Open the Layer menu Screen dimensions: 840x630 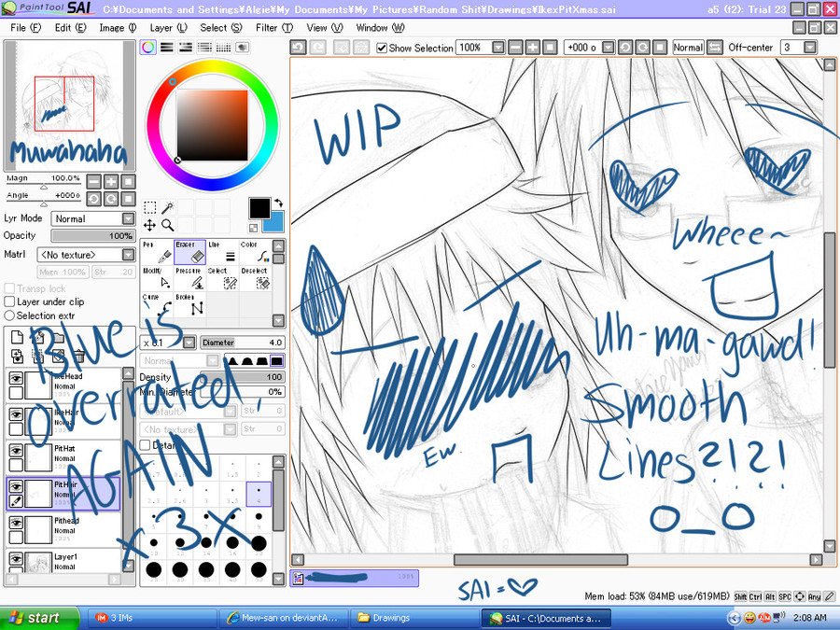pyautogui.click(x=168, y=28)
